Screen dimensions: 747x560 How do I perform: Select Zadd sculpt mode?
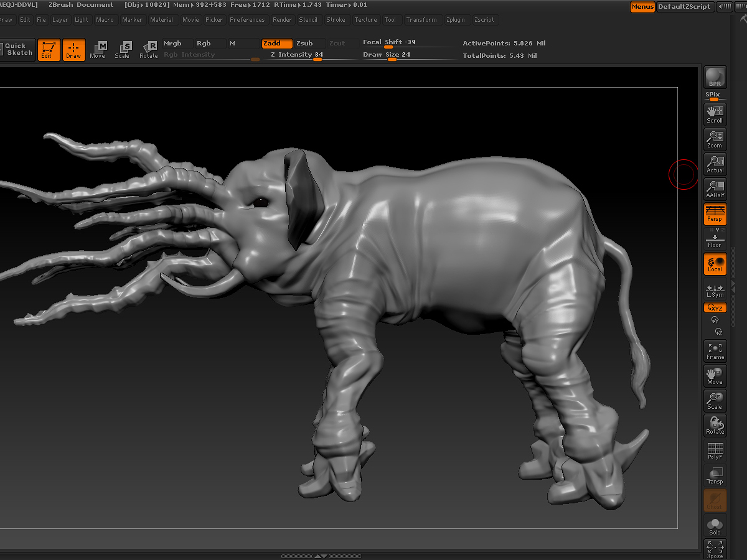point(277,44)
